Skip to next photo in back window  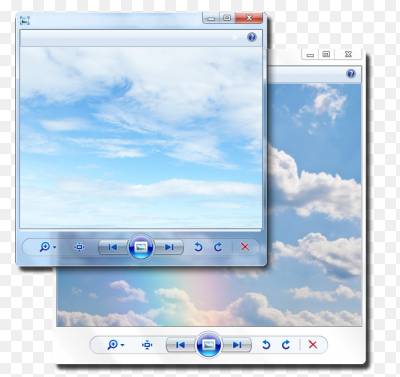point(237,345)
